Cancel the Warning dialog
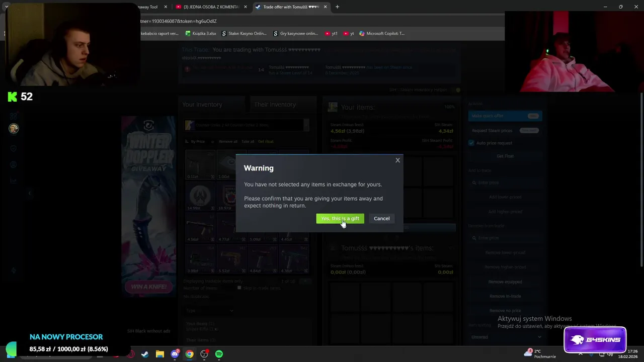 [381, 218]
